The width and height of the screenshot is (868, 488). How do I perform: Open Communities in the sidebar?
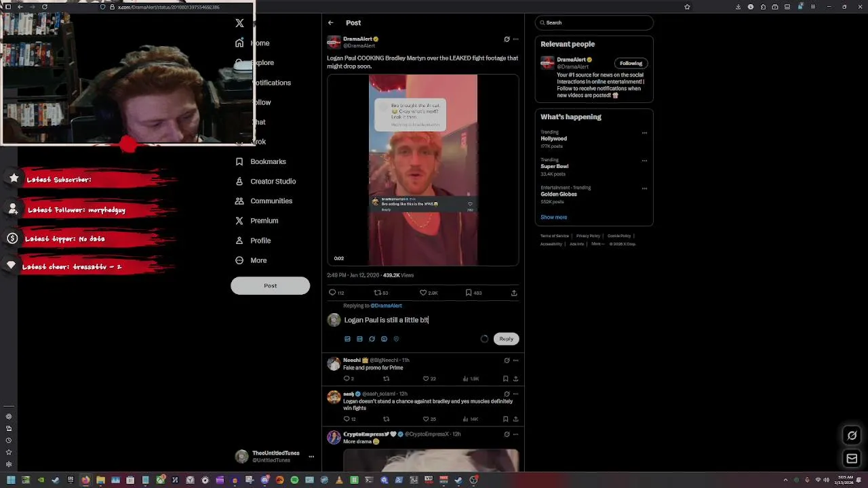point(264,201)
